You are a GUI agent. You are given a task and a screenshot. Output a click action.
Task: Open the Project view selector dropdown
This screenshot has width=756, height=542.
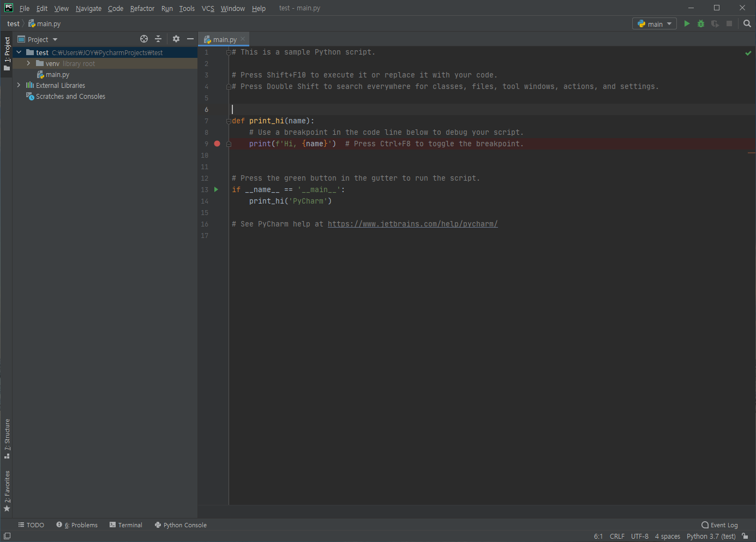click(x=38, y=39)
